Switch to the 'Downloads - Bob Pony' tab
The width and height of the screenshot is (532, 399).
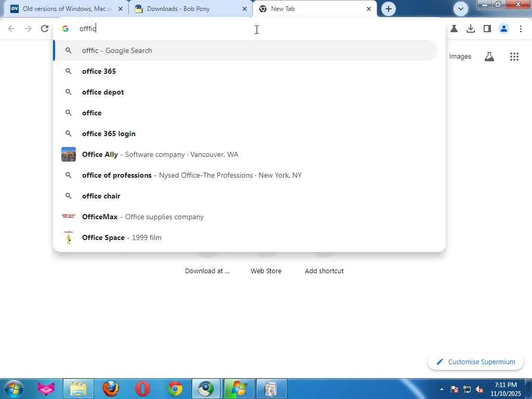tap(190, 9)
